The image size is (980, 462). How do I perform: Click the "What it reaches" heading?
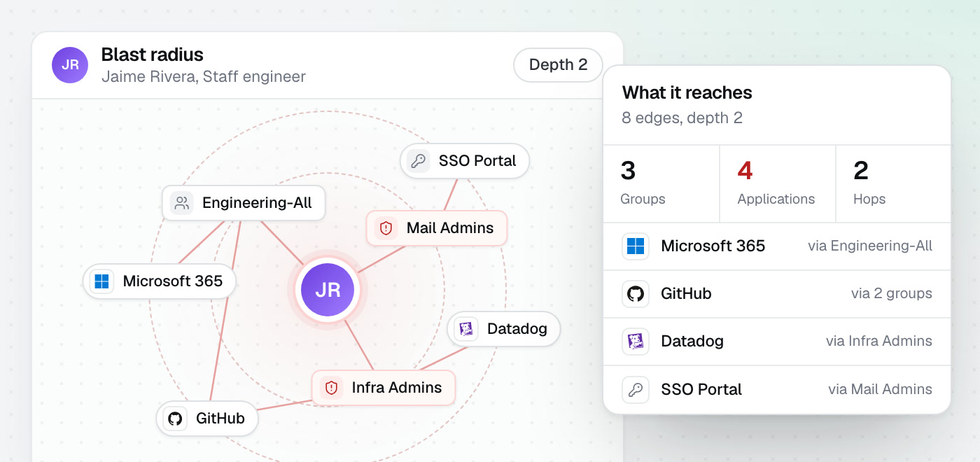point(687,92)
